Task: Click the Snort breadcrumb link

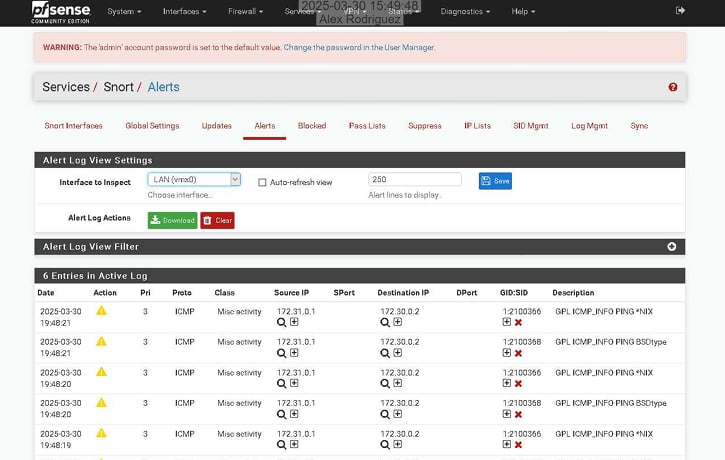Action: pyautogui.click(x=118, y=87)
